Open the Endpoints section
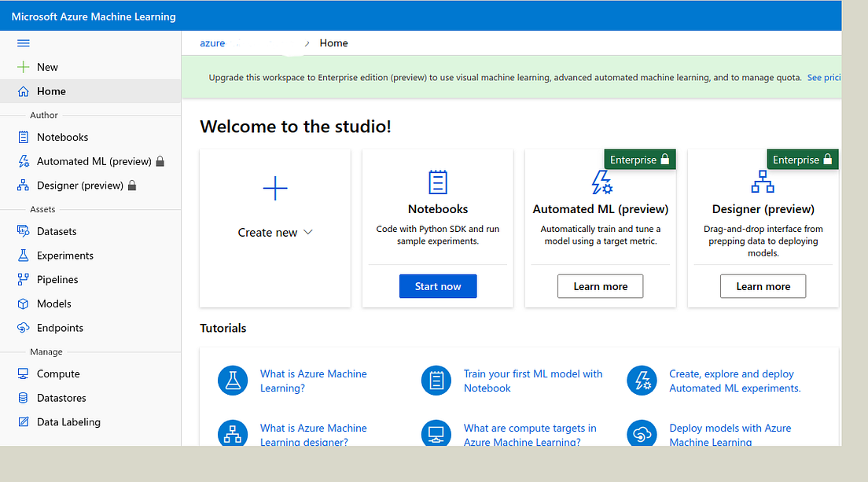 click(61, 327)
